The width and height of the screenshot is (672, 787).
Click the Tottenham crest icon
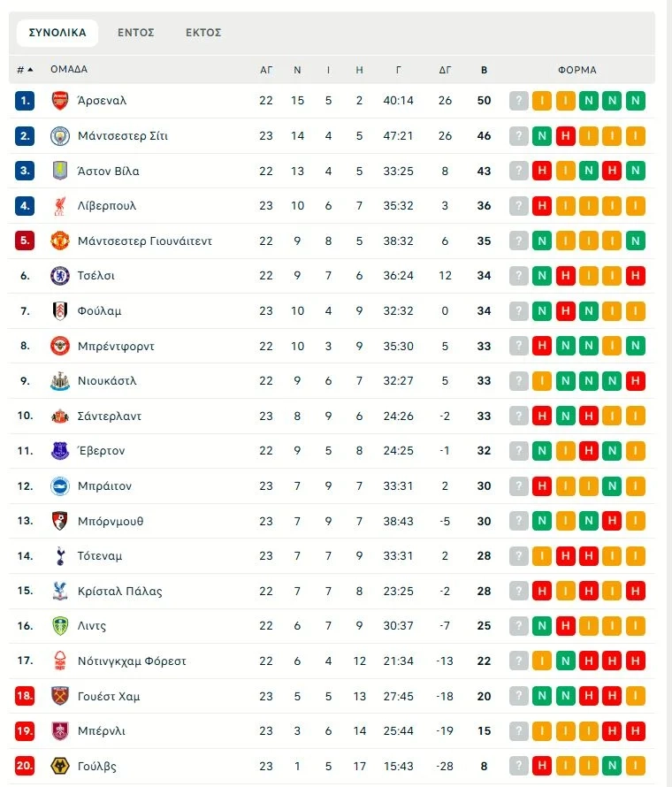60,556
